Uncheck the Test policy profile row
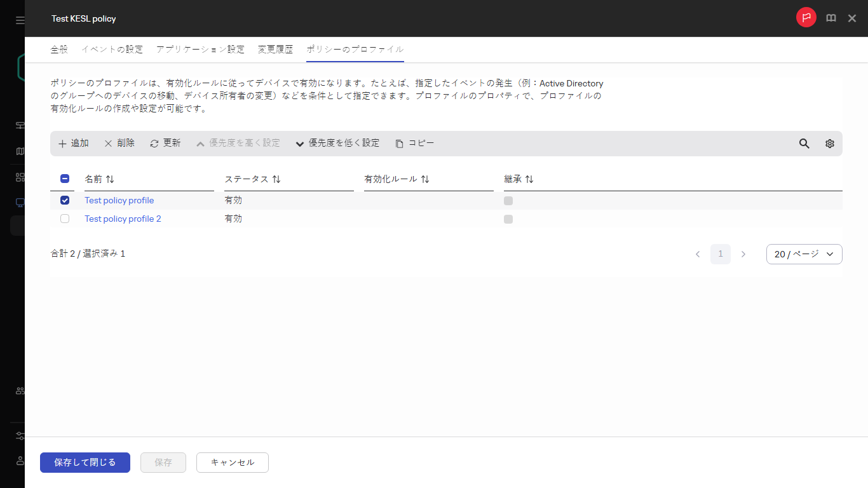868x488 pixels. tap(64, 200)
